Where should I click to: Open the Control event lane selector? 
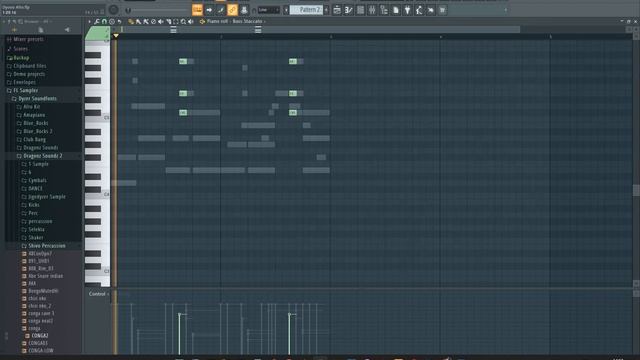[98, 294]
